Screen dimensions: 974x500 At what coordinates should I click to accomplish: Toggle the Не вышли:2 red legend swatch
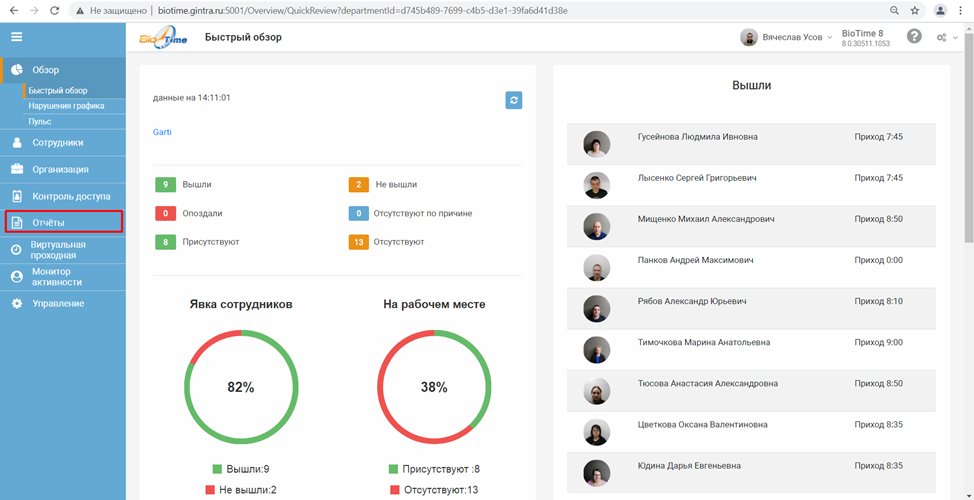[209, 490]
